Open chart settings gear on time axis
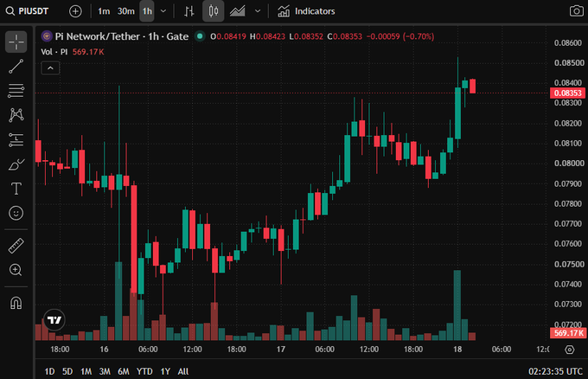This screenshot has width=588, height=379. click(570, 350)
